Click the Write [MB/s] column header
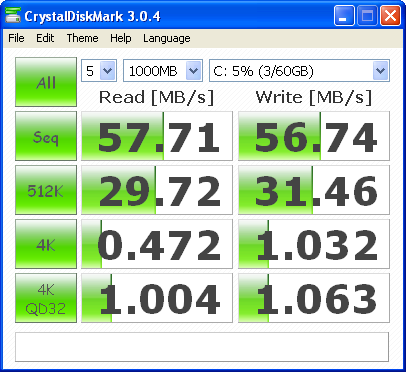This screenshot has width=406, height=372. tap(314, 97)
